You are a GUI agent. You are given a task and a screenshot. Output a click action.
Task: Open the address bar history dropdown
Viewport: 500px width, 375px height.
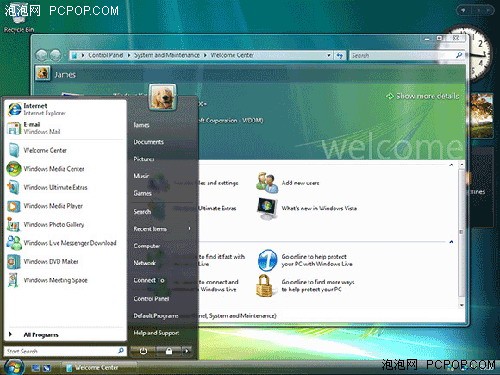328,55
